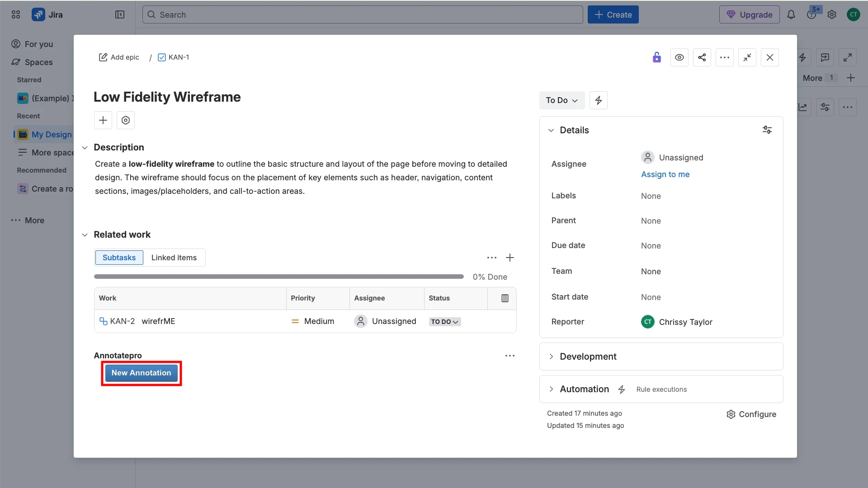
Task: Exit full screen issue view
Action: tap(747, 57)
